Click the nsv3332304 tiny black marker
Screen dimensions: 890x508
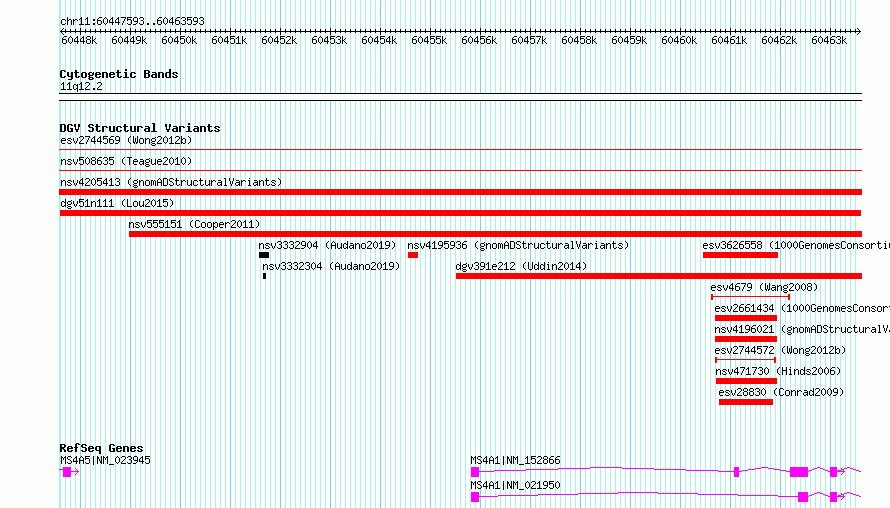[x=265, y=276]
